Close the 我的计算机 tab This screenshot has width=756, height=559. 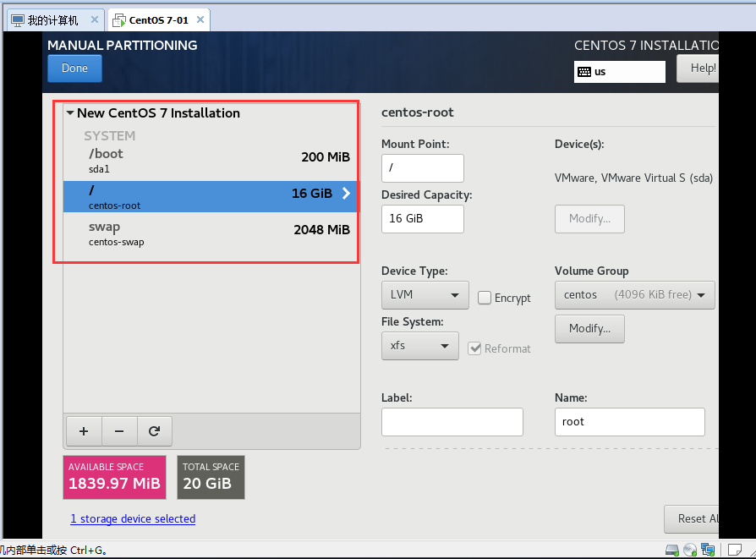[95, 19]
